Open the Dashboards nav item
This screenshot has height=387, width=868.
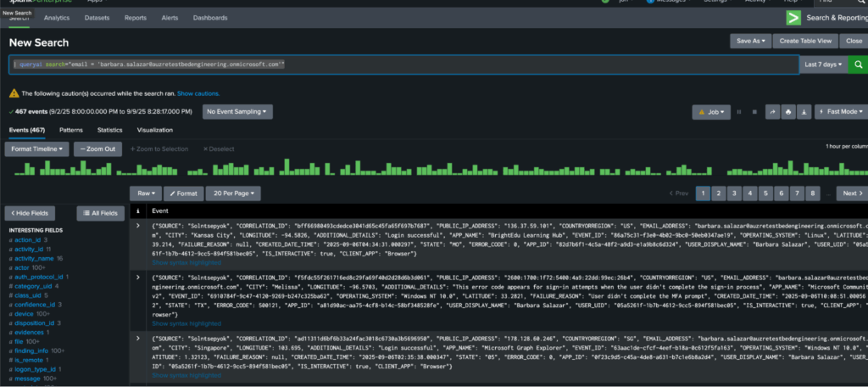click(210, 18)
